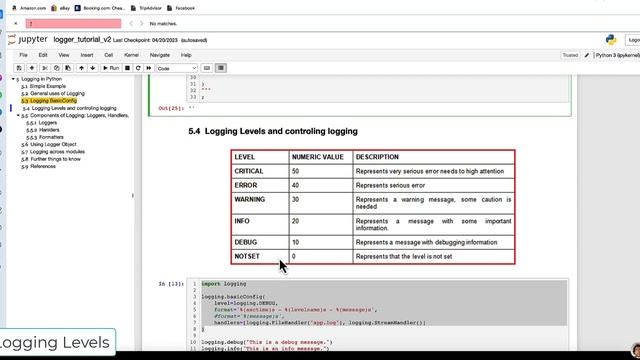Open the Help menu

[186, 55]
